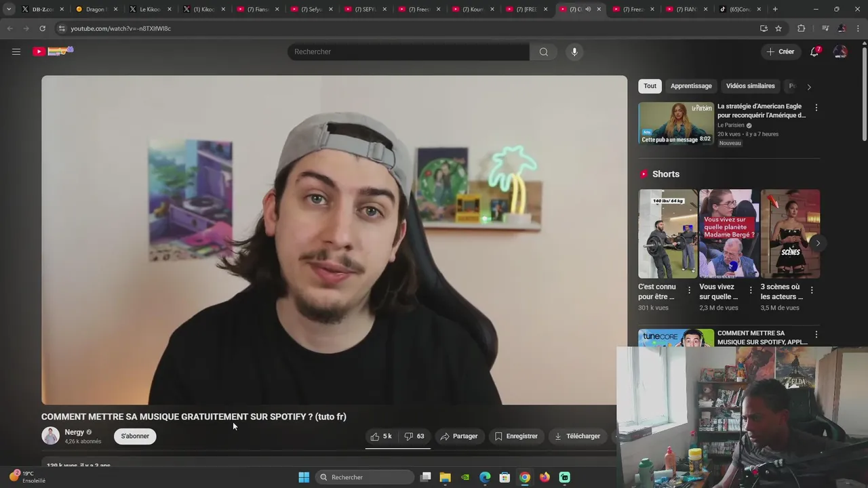868x488 pixels.
Task: Switch to the DB-Z.com browser tab
Action: coord(42,9)
